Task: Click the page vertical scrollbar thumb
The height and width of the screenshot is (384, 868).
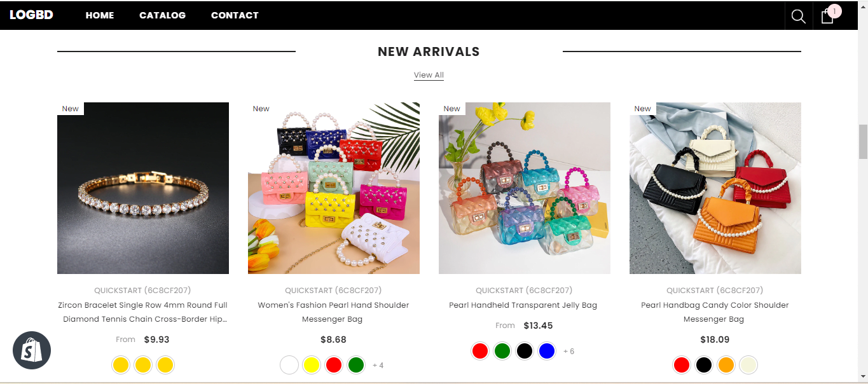Action: pyautogui.click(x=863, y=141)
